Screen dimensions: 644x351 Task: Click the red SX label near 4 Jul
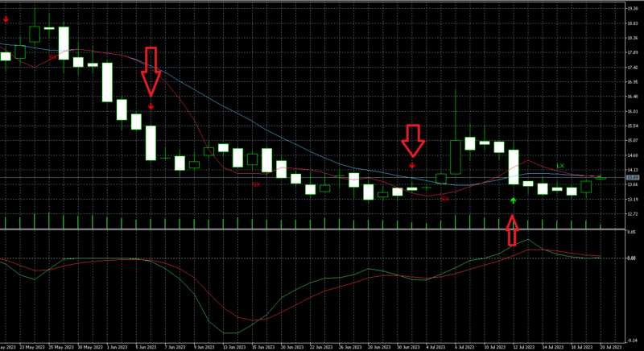coord(444,199)
